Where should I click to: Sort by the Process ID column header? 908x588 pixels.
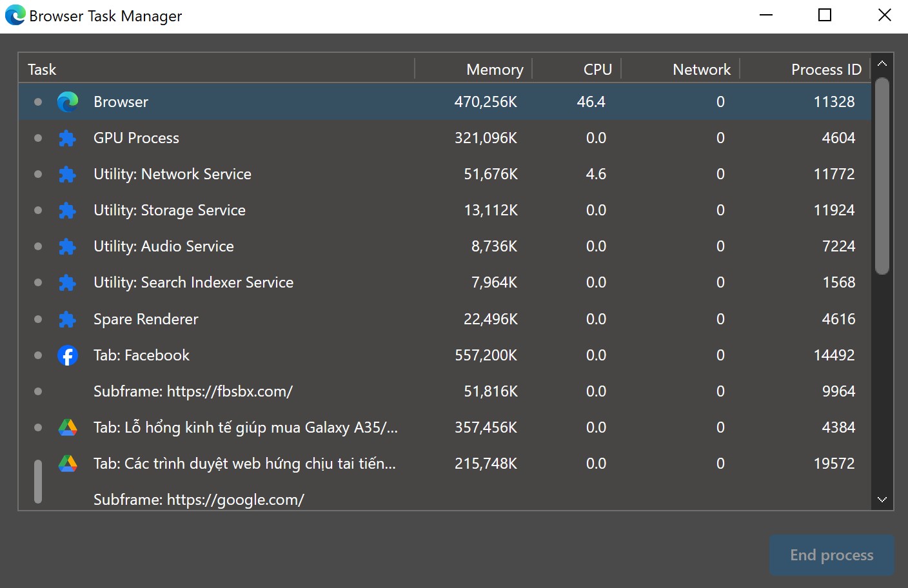[x=825, y=69]
